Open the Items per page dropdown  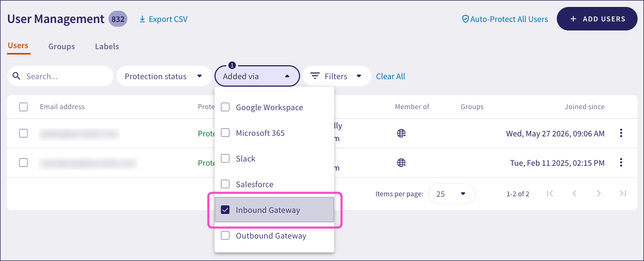click(x=451, y=194)
